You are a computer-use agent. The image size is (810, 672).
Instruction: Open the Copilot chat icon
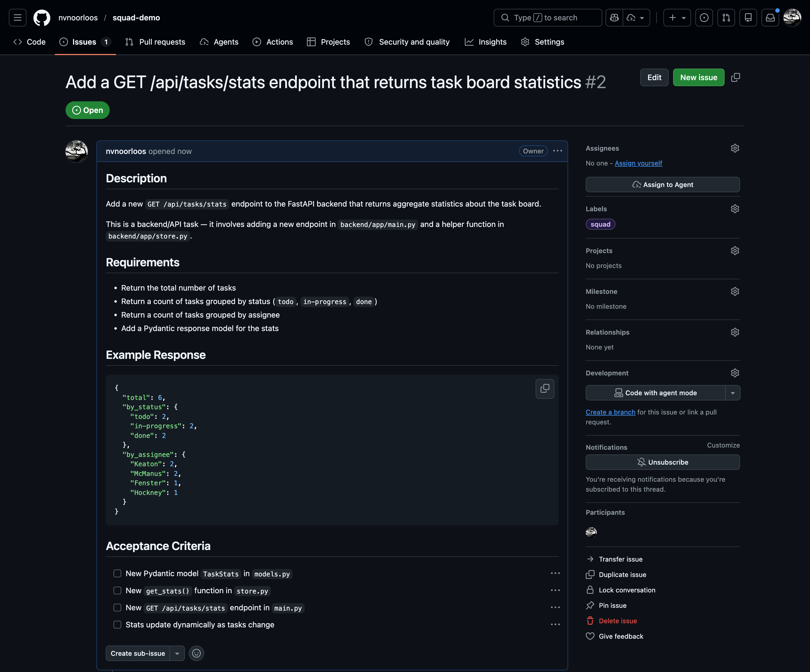pos(614,17)
